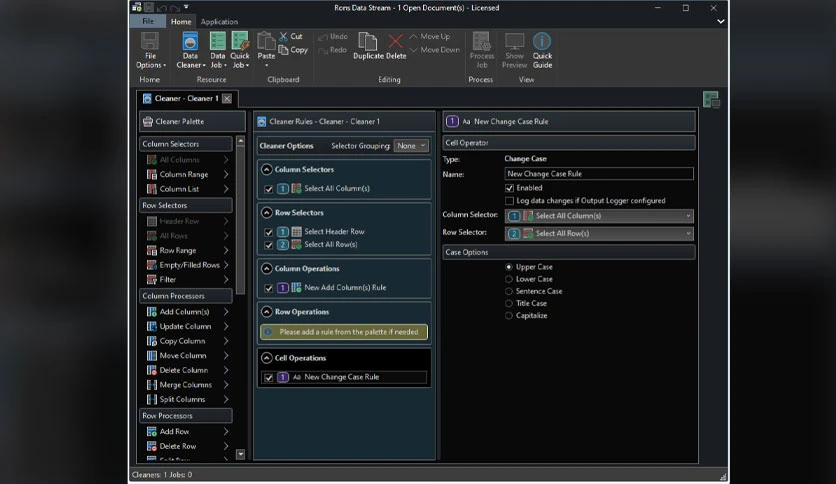Add the Delete Row processor

click(186, 446)
